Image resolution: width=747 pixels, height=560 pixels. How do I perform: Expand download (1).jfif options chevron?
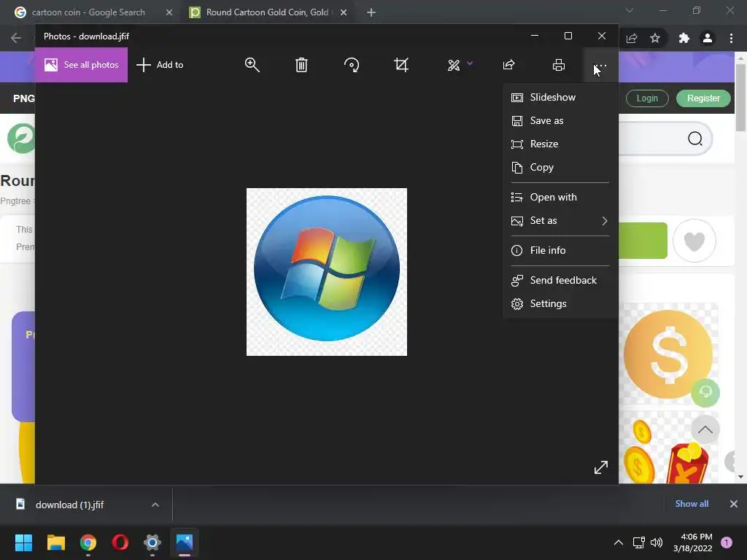click(x=155, y=505)
